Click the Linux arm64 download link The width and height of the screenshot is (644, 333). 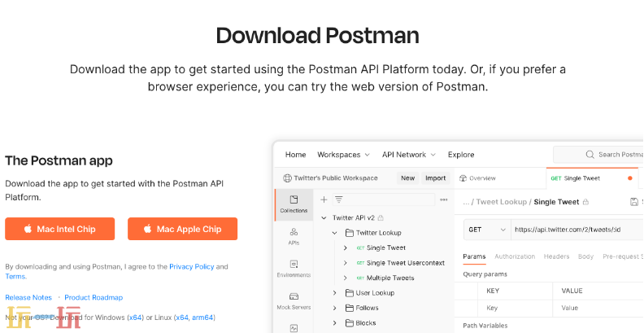pos(203,318)
